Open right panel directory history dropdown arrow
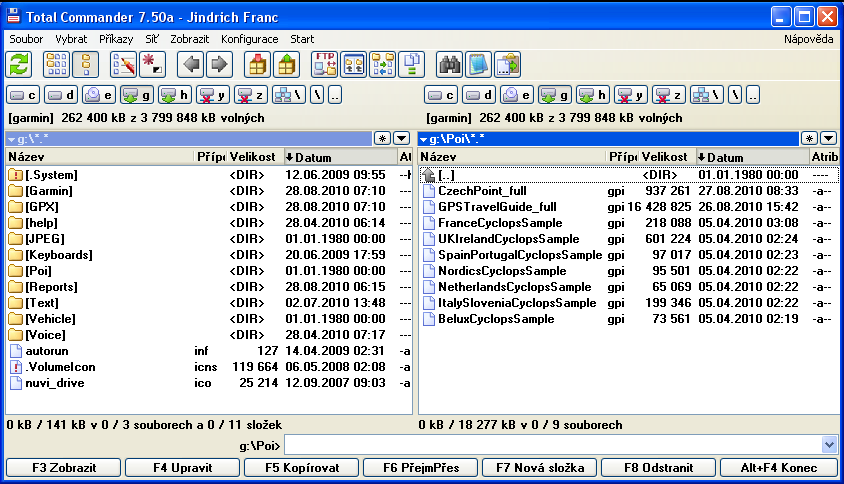The height and width of the screenshot is (484, 844). click(x=829, y=138)
